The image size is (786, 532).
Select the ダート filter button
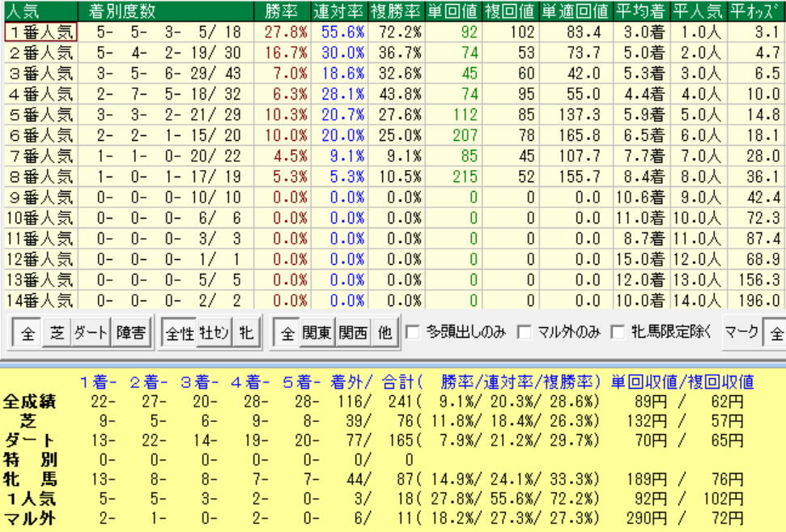(x=91, y=333)
